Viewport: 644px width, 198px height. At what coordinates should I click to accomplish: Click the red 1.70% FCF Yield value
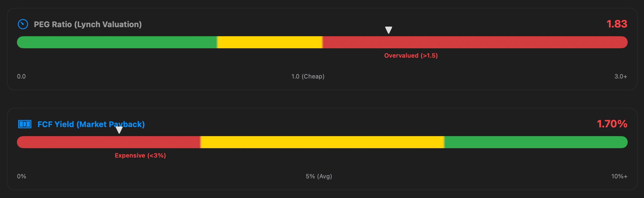coord(612,124)
